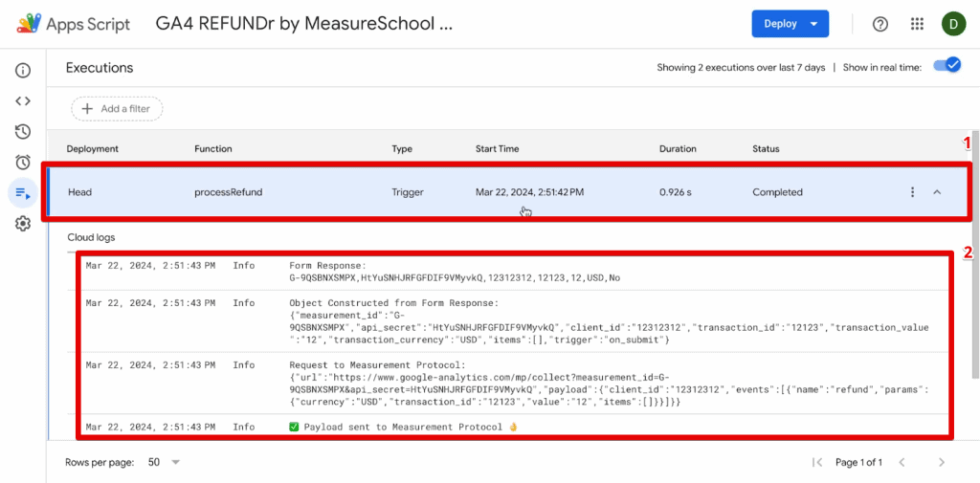The width and height of the screenshot is (980, 483).
Task: Open the Overview info icon in sidebar
Action: pos(23,70)
